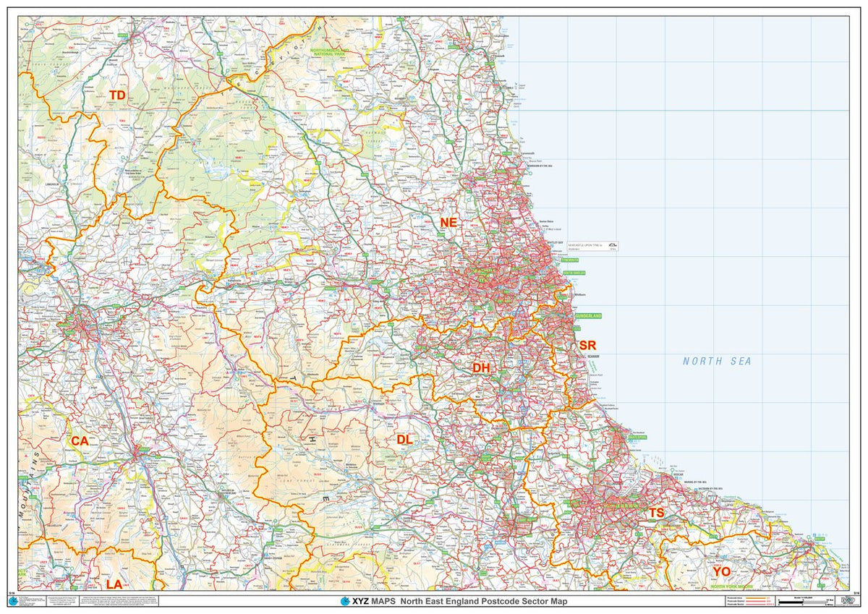Select the NE postcode area label
This screenshot has height=614, width=868.
(448, 222)
